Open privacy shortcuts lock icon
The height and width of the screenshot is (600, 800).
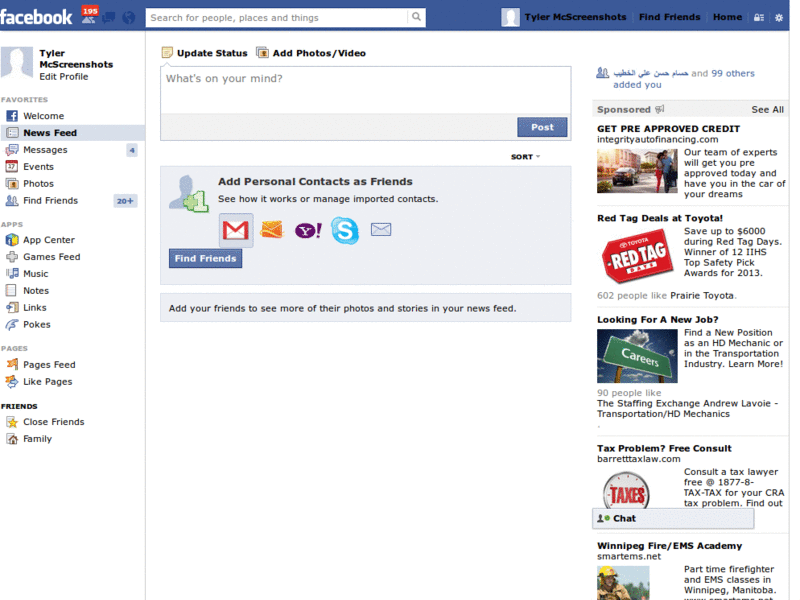[x=759, y=17]
